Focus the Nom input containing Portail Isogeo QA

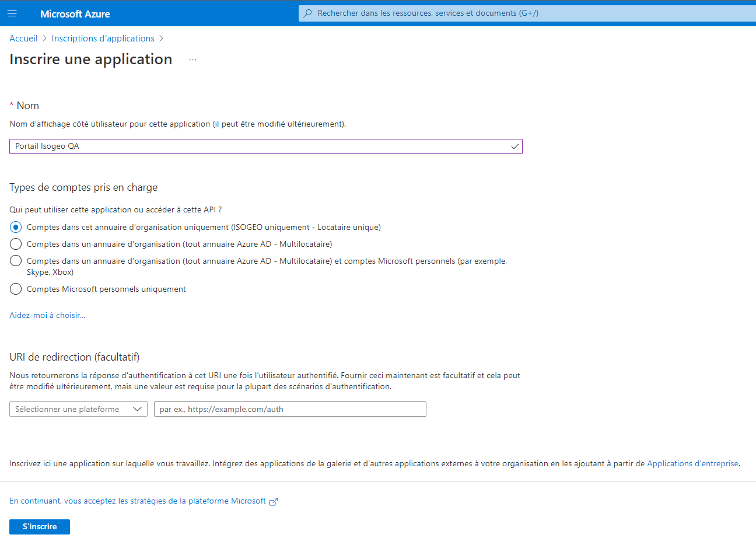coord(266,146)
